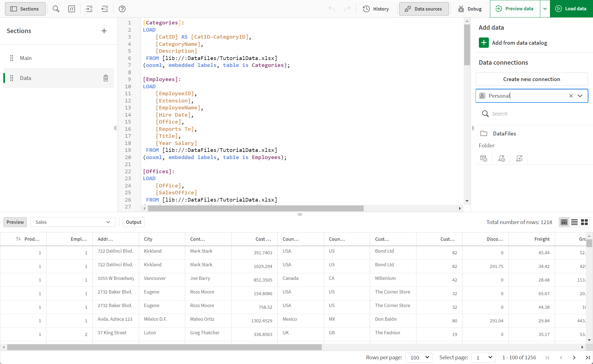The image size is (593, 364).
Task: Click the Redo arrow icon
Action: 348,9
